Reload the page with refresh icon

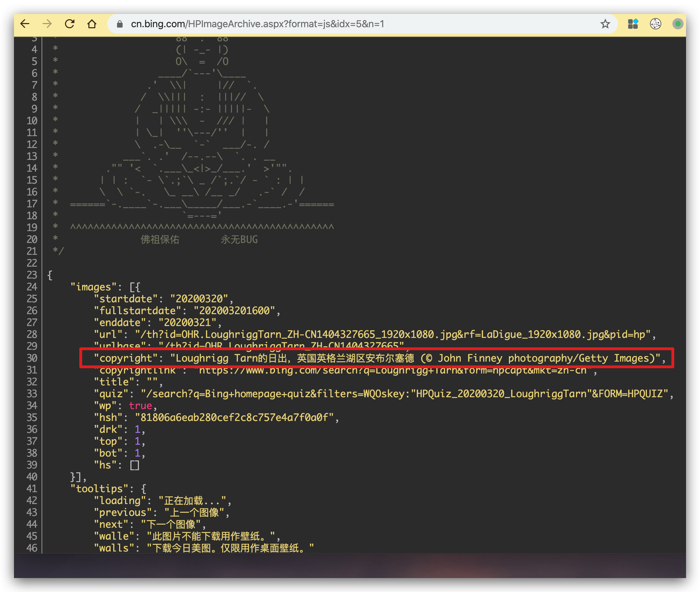pos(70,24)
